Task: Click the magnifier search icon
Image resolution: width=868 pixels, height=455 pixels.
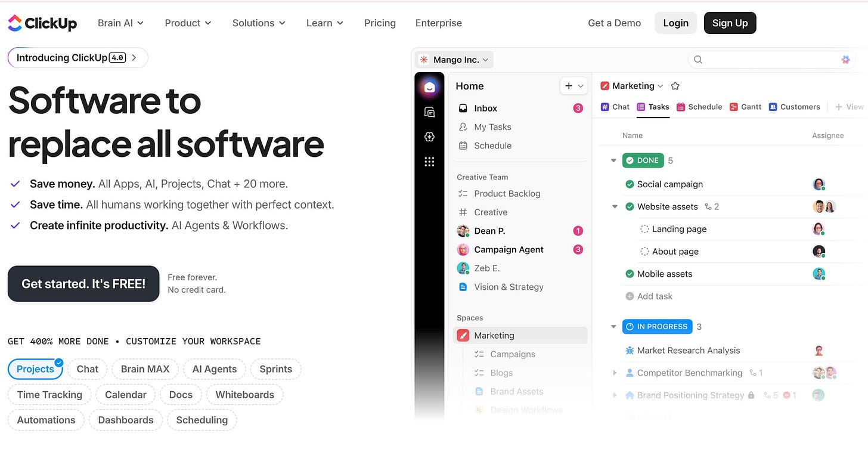Action: coord(698,60)
